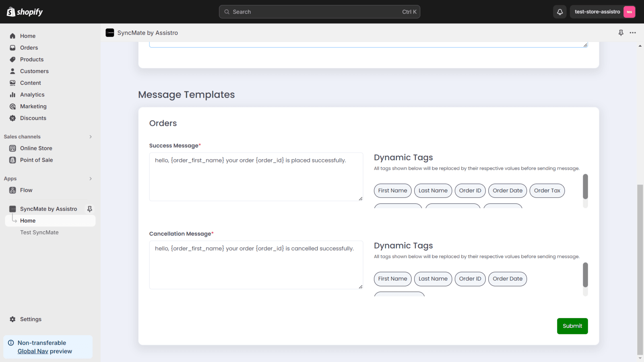
Task: Open Marketing from the sidebar
Action: [33, 106]
